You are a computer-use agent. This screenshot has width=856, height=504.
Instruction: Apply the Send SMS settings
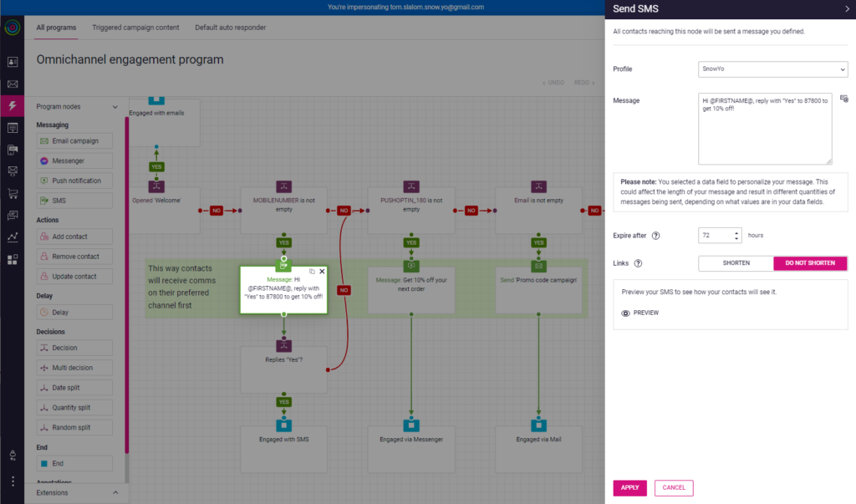click(629, 487)
